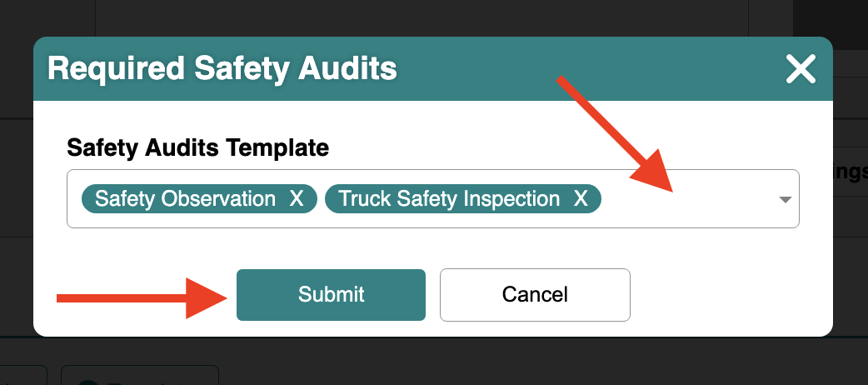Click the red arrow pointing at dropdown field

pos(616,135)
